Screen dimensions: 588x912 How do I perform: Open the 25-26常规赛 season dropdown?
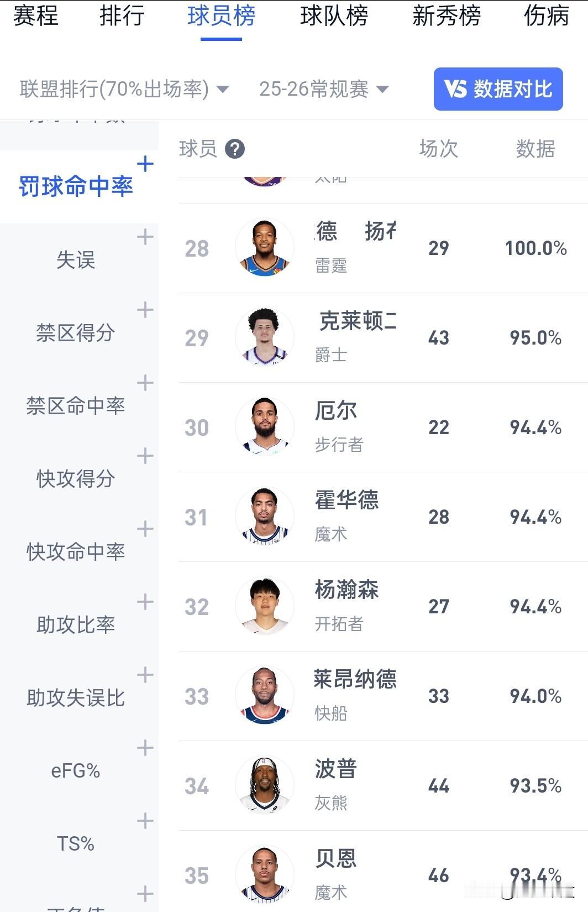click(324, 89)
